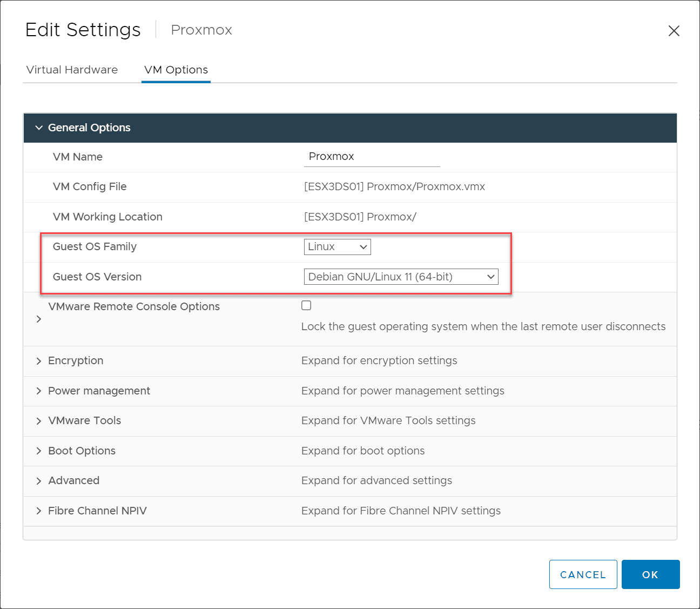Screen dimensions: 700x609
Task: Click the VM Name text field
Action: click(372, 157)
